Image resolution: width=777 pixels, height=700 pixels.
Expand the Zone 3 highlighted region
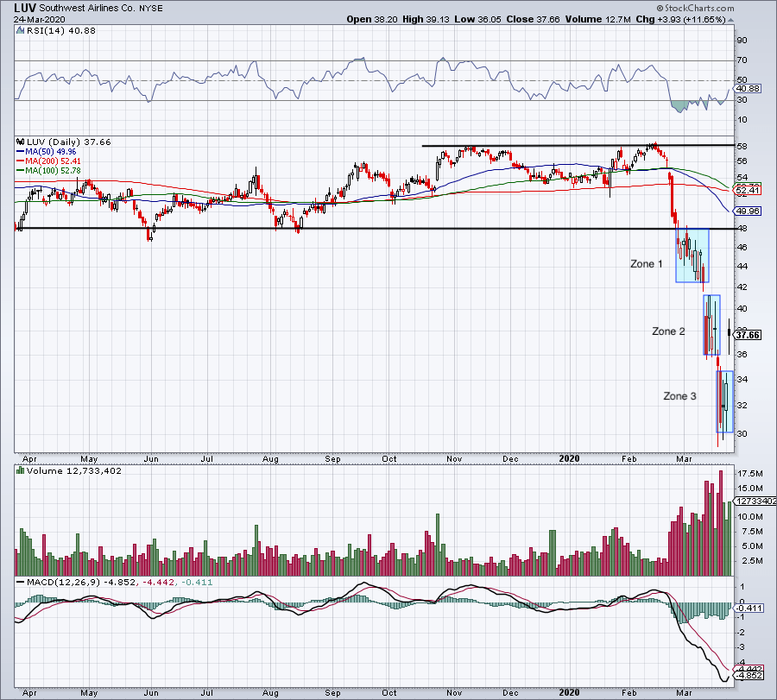(x=723, y=401)
